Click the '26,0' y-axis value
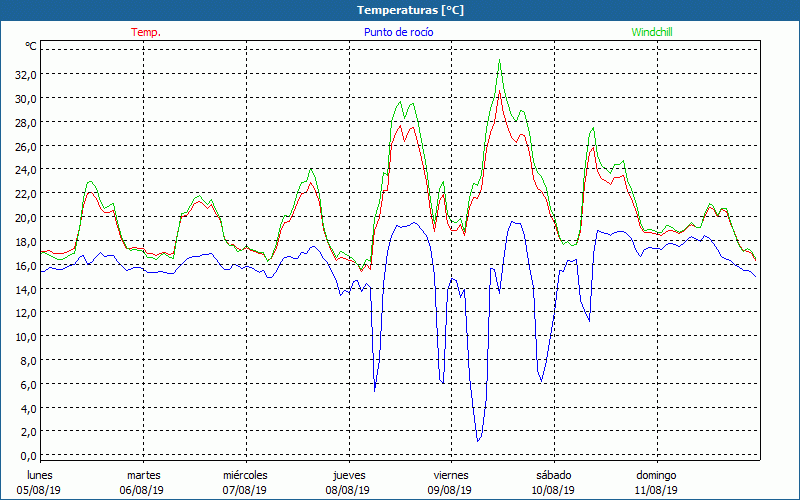The image size is (800, 500). 26,146
